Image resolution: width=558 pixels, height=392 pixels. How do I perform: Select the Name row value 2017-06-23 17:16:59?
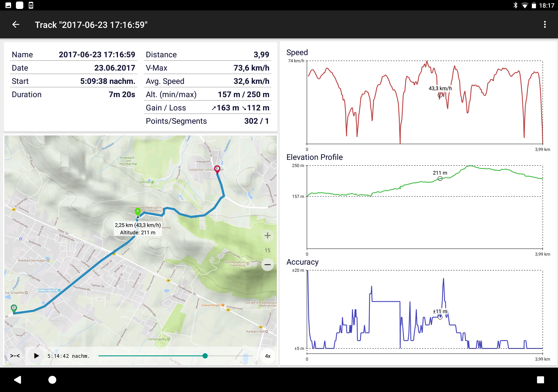[x=97, y=54]
